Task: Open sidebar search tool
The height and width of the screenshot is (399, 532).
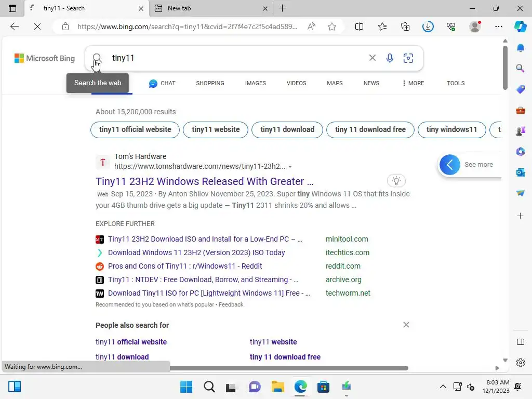Action: pyautogui.click(x=521, y=69)
